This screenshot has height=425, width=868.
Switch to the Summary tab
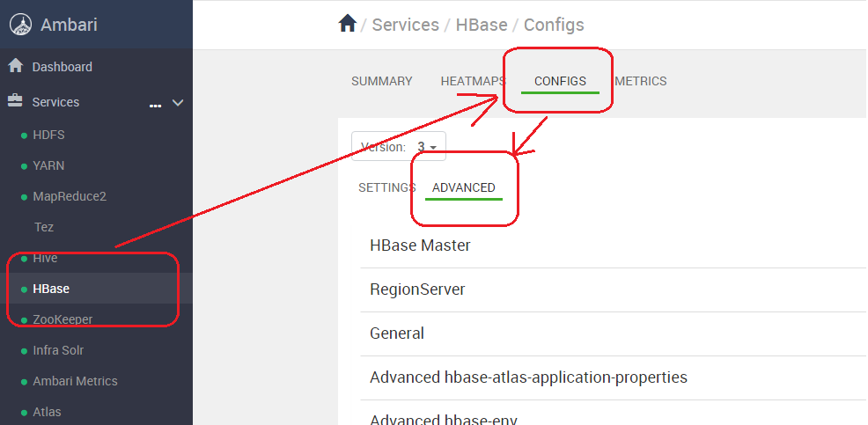pos(381,81)
